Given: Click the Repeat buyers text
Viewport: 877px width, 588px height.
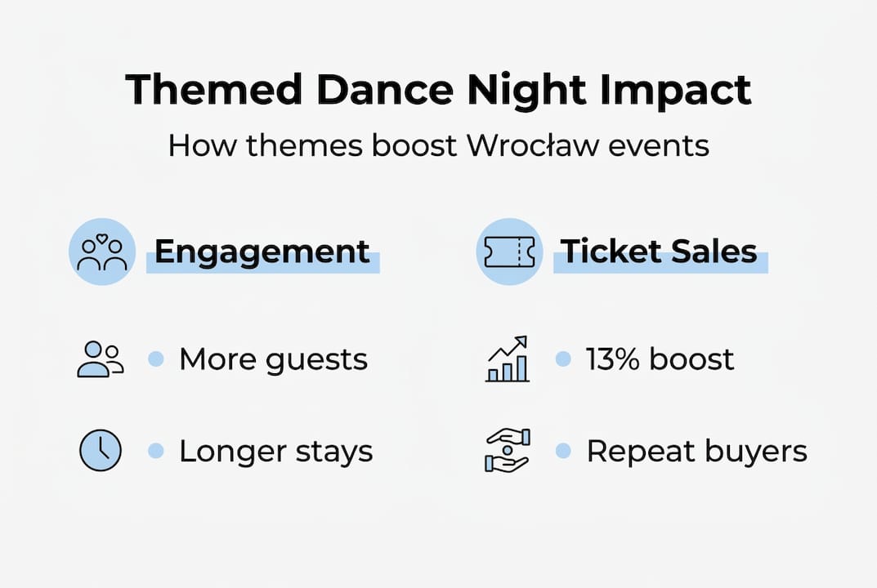Looking at the screenshot, I should coord(696,451).
